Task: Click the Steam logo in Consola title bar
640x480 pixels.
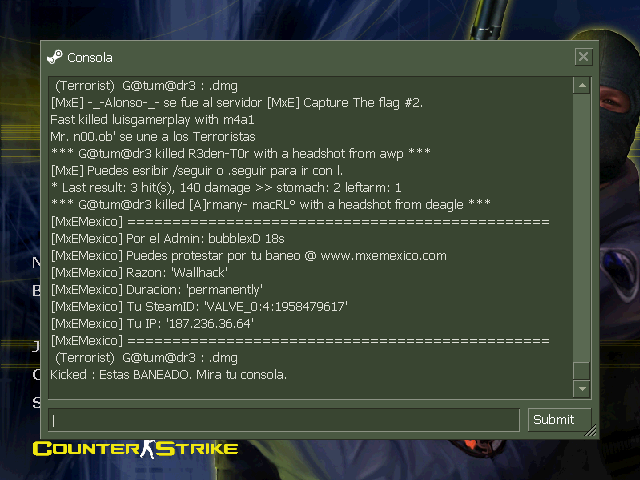Action: (55, 57)
